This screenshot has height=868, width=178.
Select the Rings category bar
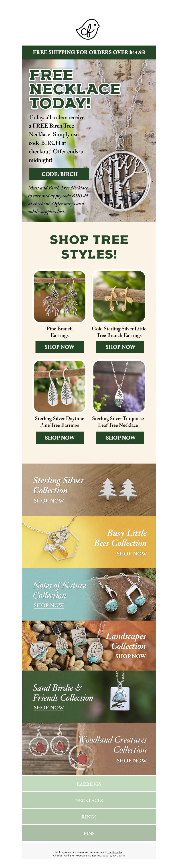point(89,817)
